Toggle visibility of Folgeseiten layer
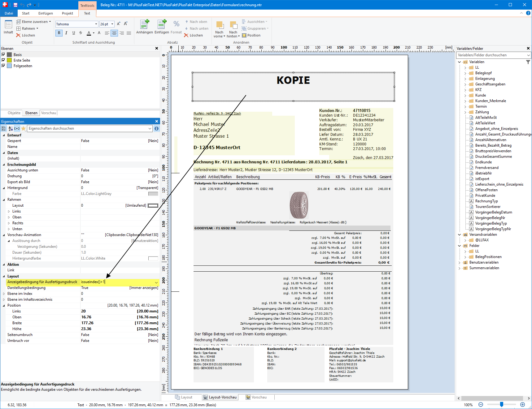This screenshot has height=409, width=532. click(x=3, y=66)
